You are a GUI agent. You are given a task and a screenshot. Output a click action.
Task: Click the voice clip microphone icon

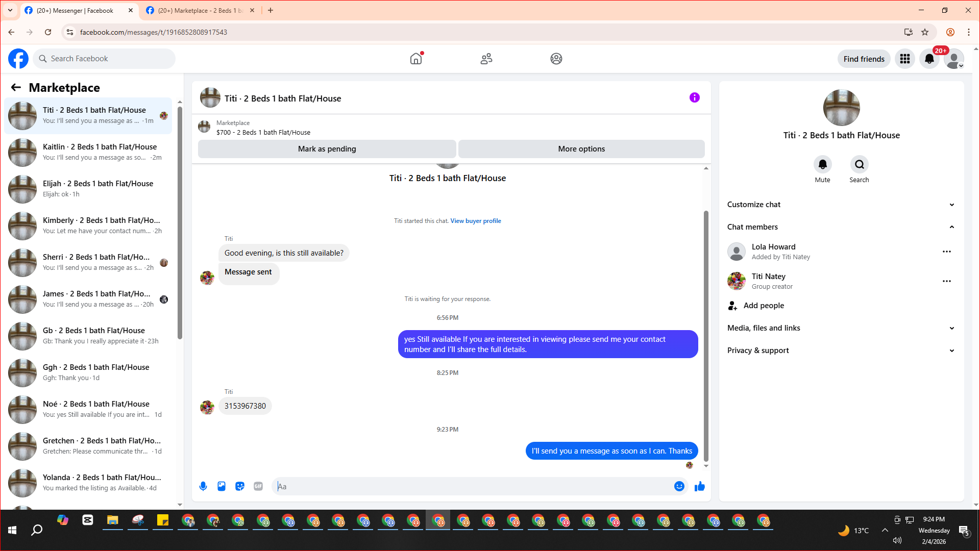(203, 486)
